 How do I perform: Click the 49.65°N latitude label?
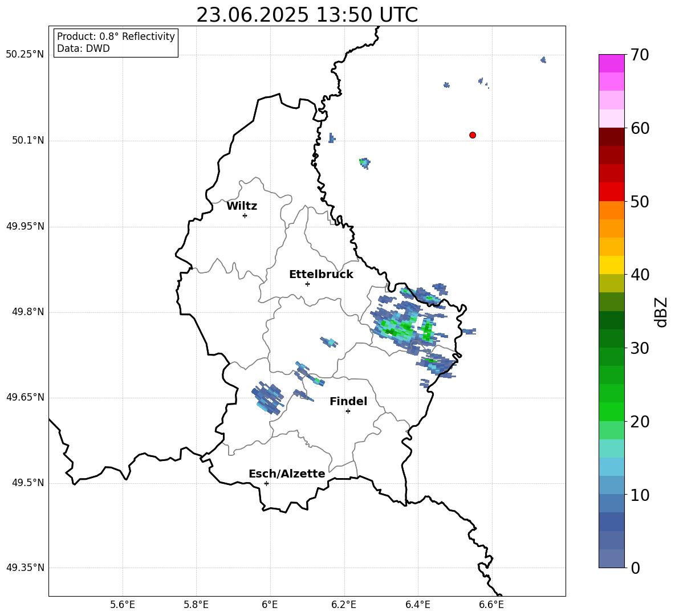(25, 397)
